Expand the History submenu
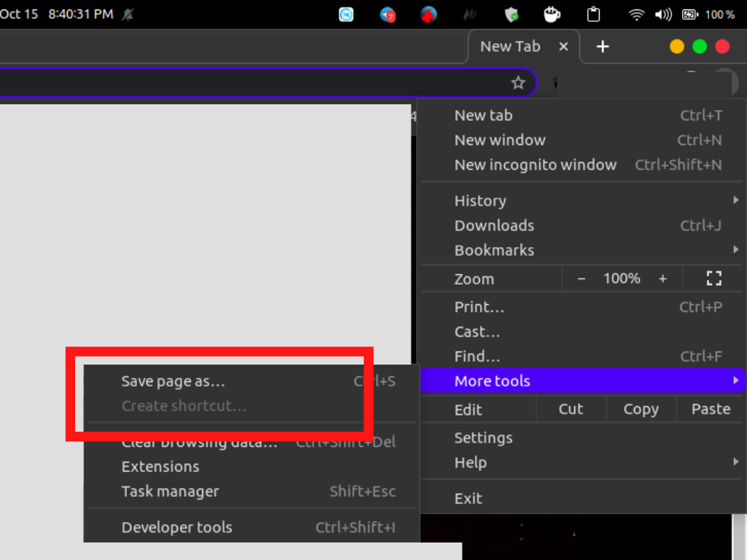This screenshot has height=560, width=747. tap(581, 201)
